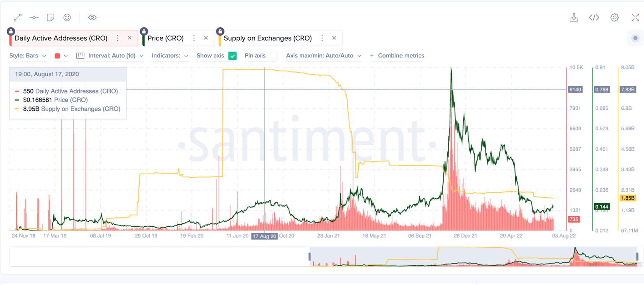Screen dimensions: 644x285
Task: Remove Daily Active Addresses metric
Action: 130,38
